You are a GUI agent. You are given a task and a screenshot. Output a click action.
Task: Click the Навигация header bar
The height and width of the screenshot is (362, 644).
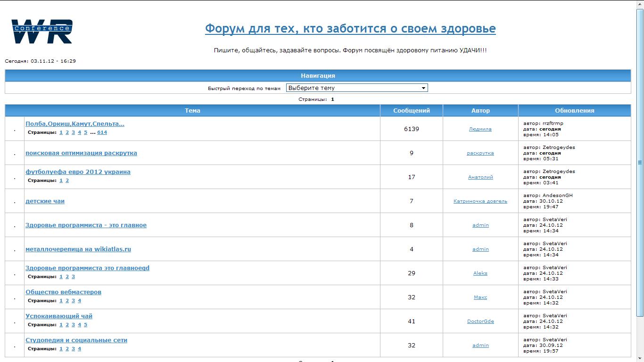[x=318, y=76]
